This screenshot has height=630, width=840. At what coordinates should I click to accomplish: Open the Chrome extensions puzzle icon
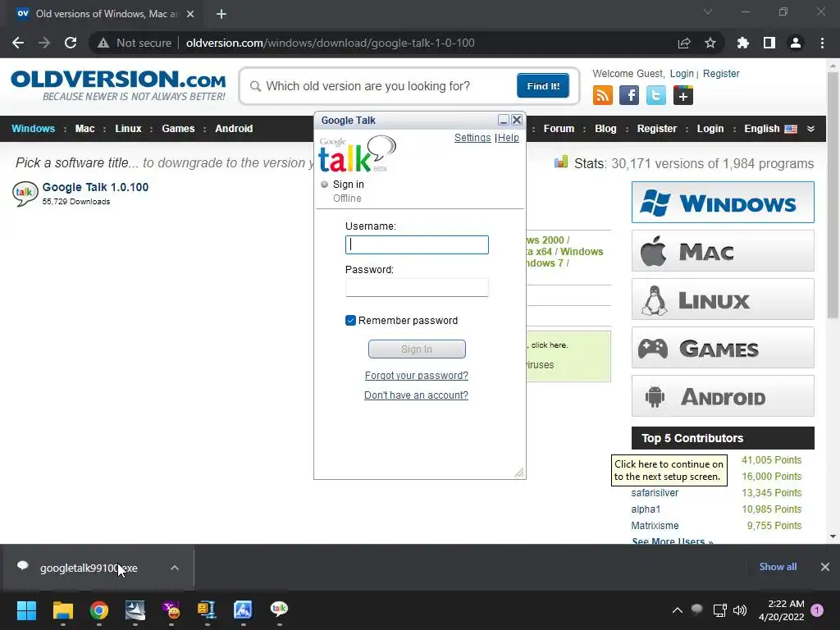pos(742,43)
